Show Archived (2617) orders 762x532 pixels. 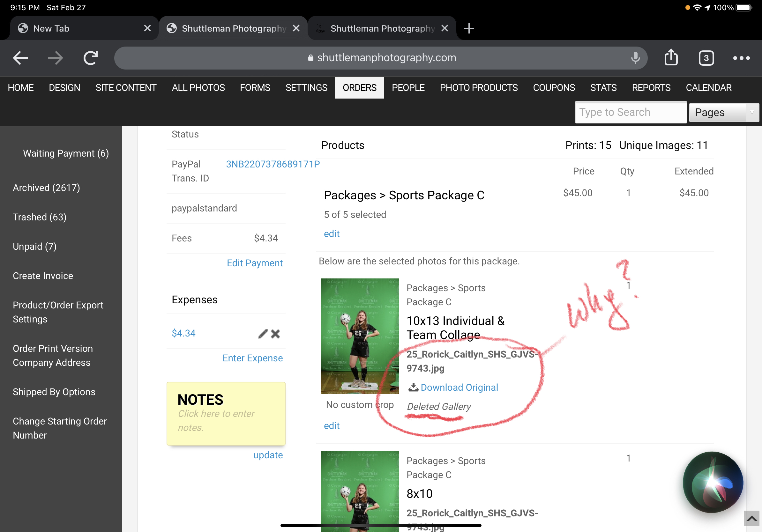pyautogui.click(x=46, y=188)
